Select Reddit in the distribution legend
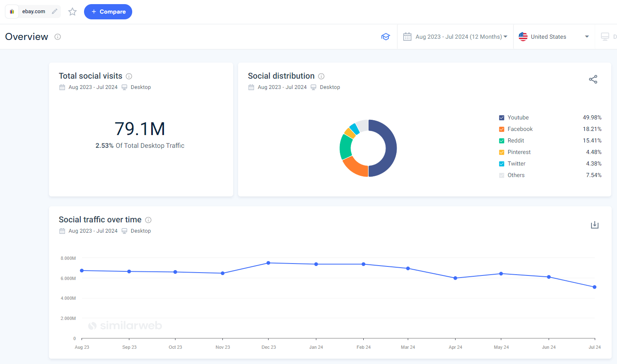This screenshot has width=617, height=364. [501, 140]
